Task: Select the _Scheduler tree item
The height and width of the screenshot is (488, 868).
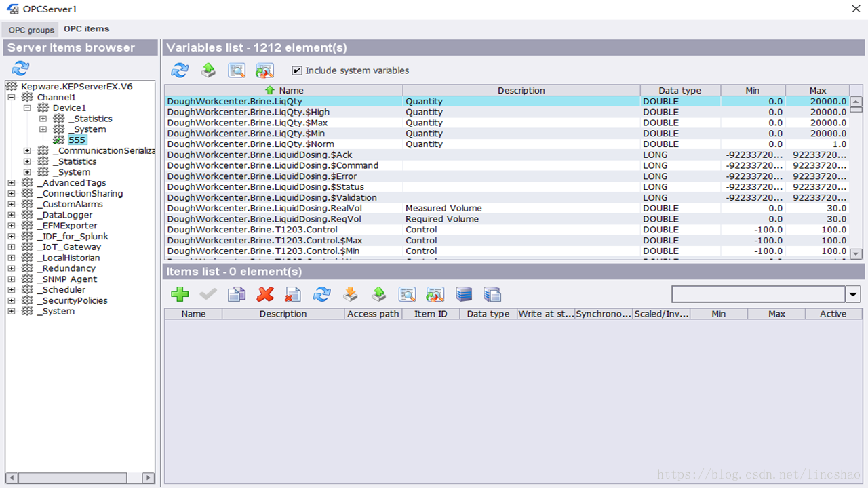Action: tap(62, 290)
